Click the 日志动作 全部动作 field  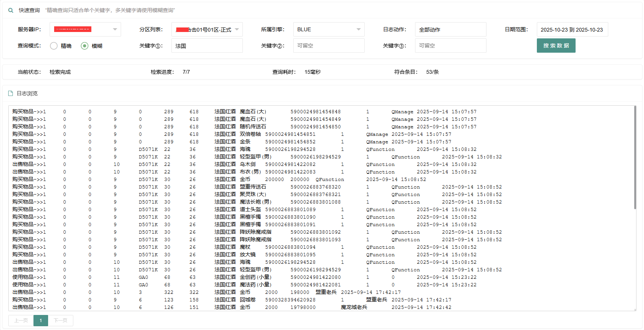[450, 29]
